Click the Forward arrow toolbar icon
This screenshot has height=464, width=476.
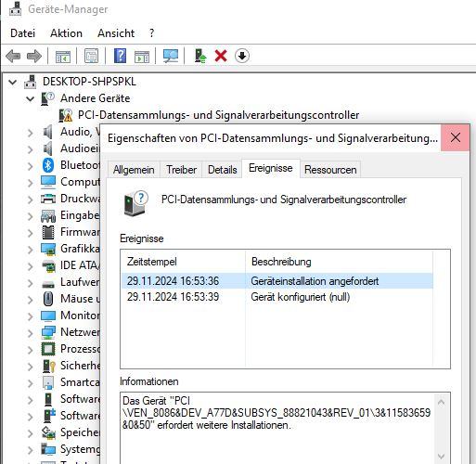click(x=34, y=56)
